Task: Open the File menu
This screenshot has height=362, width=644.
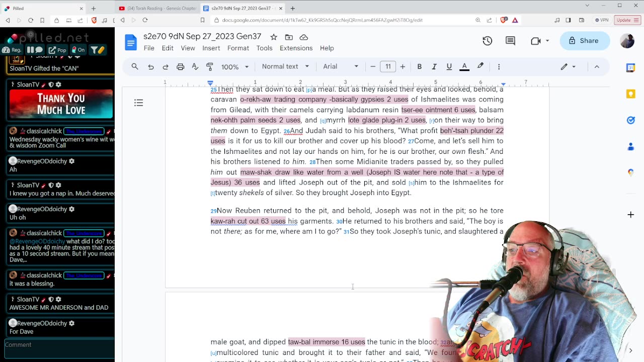Action: pyautogui.click(x=149, y=48)
